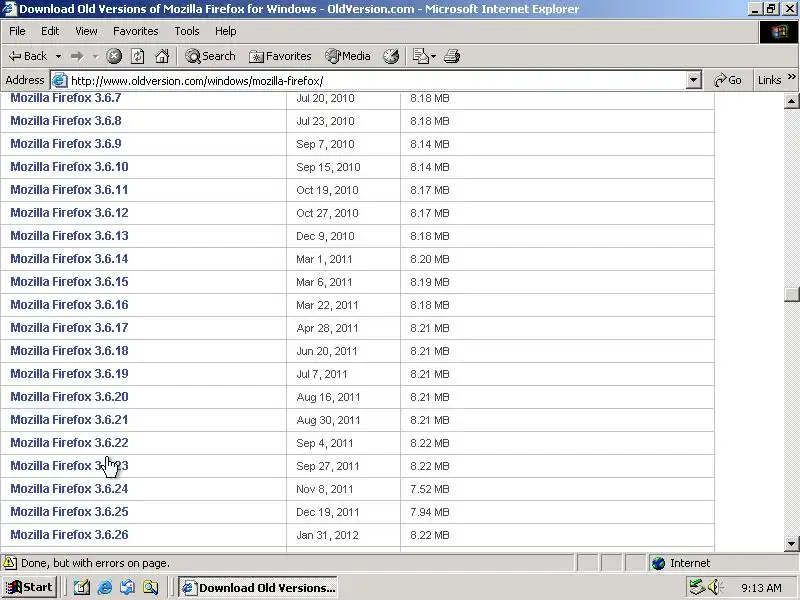The height and width of the screenshot is (600, 800).
Task: Open the Search pane
Action: [x=210, y=56]
